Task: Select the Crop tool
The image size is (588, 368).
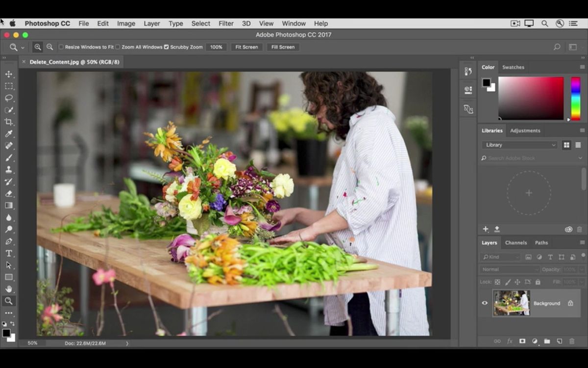Action: pos(9,122)
